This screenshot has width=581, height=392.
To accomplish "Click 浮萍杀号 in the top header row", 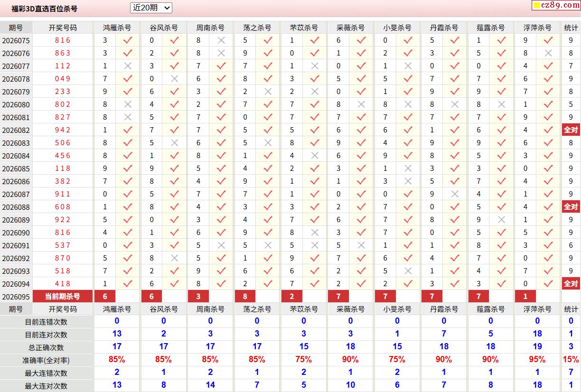I will click(537, 28).
